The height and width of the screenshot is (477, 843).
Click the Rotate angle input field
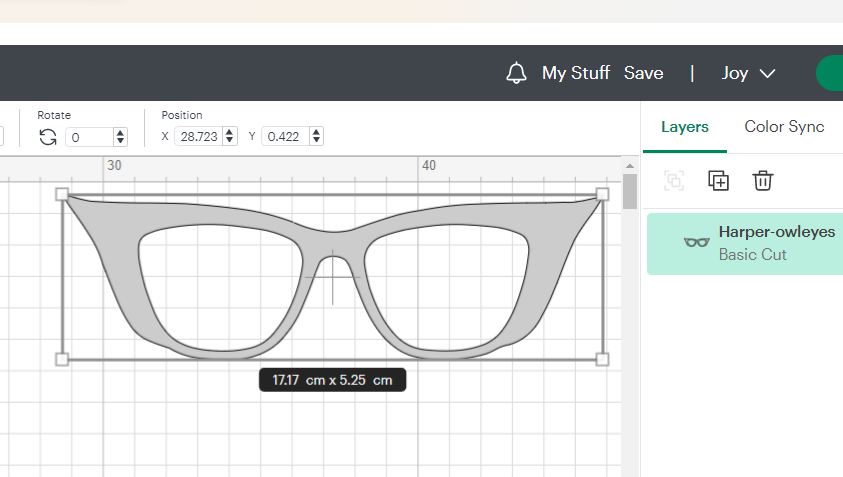90,137
